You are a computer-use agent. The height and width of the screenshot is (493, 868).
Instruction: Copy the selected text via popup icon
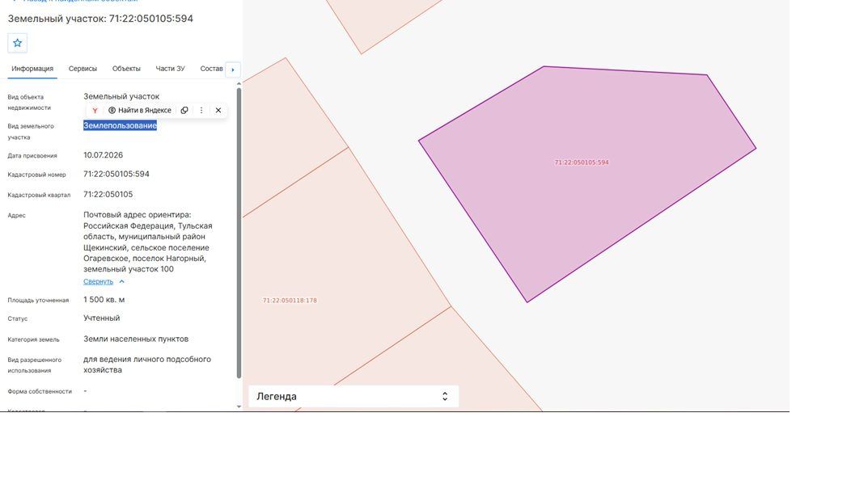tap(184, 110)
